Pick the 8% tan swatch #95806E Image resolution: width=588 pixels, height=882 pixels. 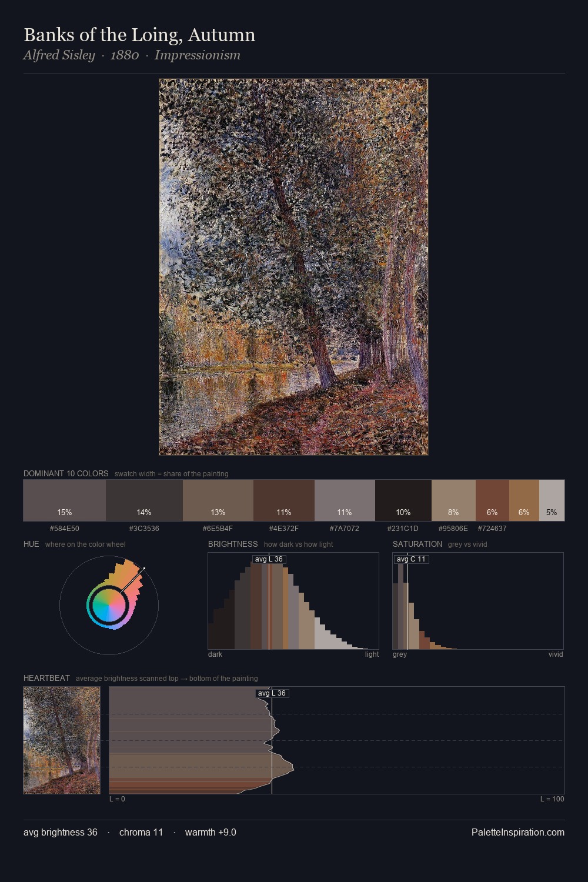tap(453, 500)
